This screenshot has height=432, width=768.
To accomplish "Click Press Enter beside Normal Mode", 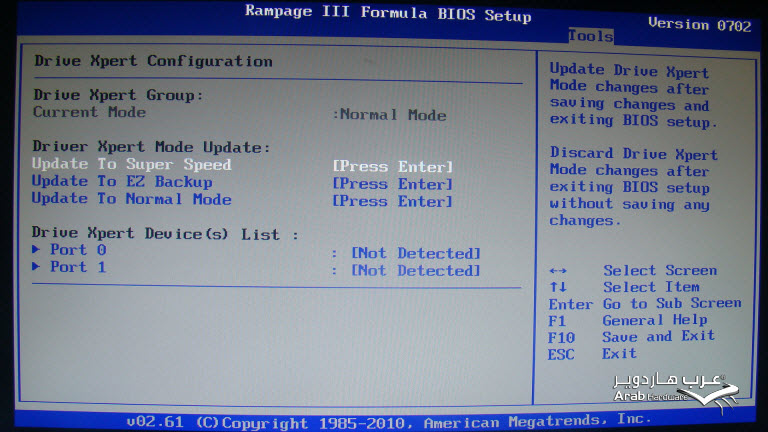I will (x=392, y=201).
